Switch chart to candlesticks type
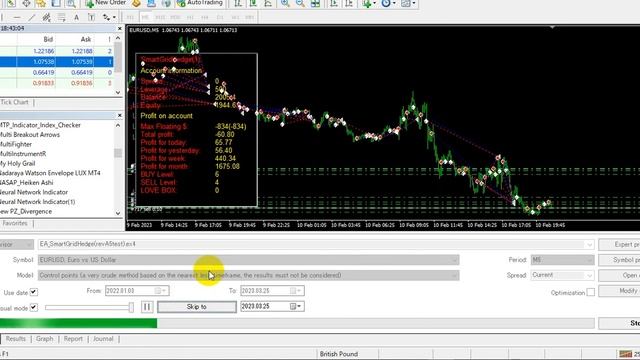Screen dimensions: 640x360 click(x=253, y=3)
